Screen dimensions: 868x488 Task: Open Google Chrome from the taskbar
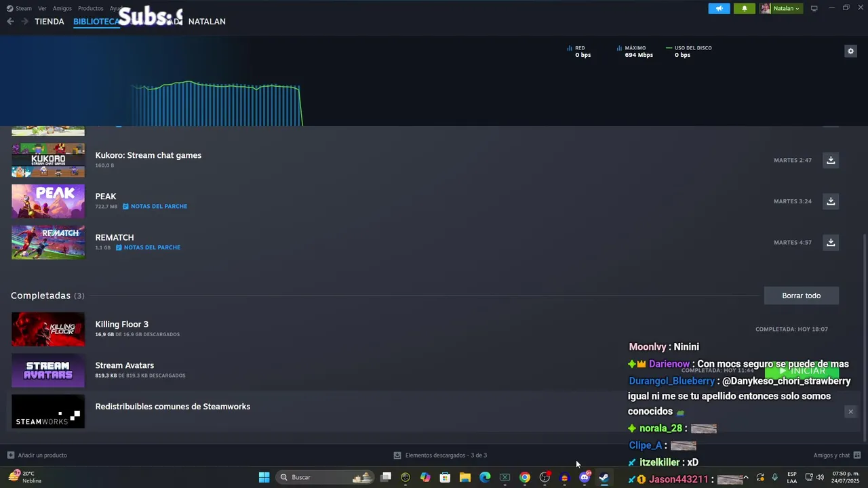click(x=525, y=477)
